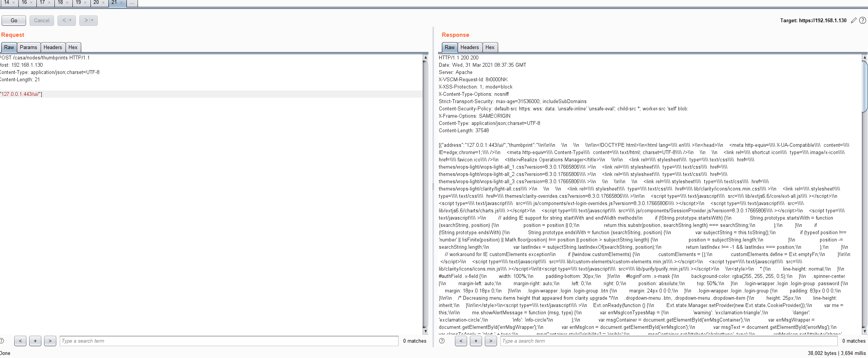Screen dimensions: 868x358
Task: Click the 38,002 bytes status text
Action: pos(822,353)
